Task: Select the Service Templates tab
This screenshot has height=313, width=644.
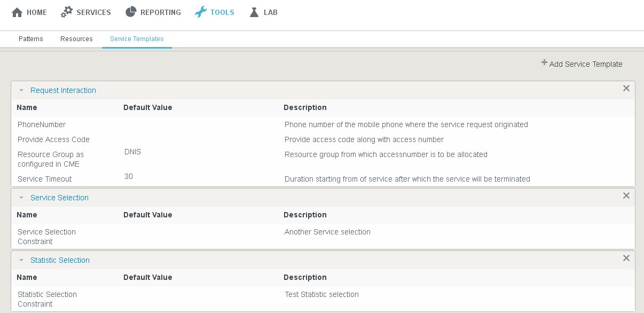Action: coord(137,39)
